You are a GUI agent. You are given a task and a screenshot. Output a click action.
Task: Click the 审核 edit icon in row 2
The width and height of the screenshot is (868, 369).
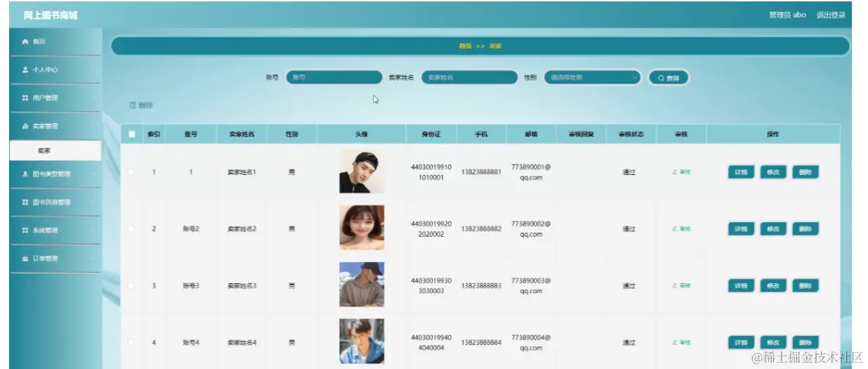675,229
